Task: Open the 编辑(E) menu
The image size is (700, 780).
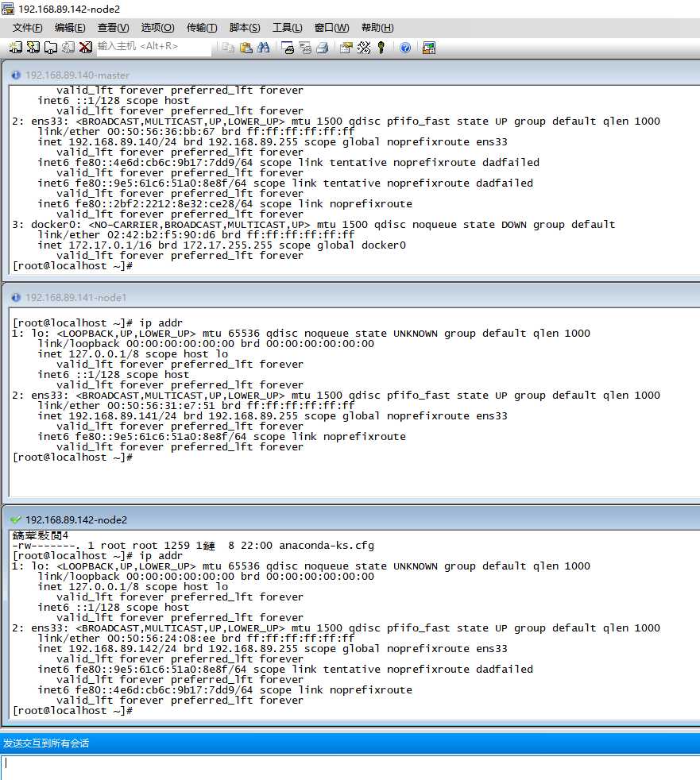Action: (70, 27)
